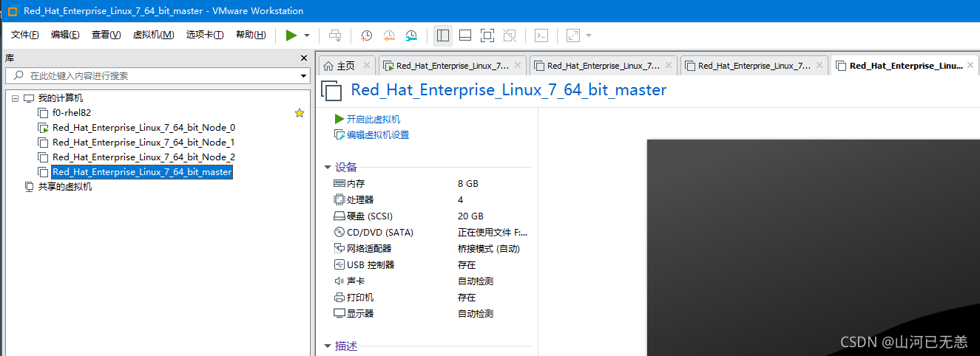Click the Unity mode toolbar icon
Screen dimensions: 980x356
coord(509,35)
